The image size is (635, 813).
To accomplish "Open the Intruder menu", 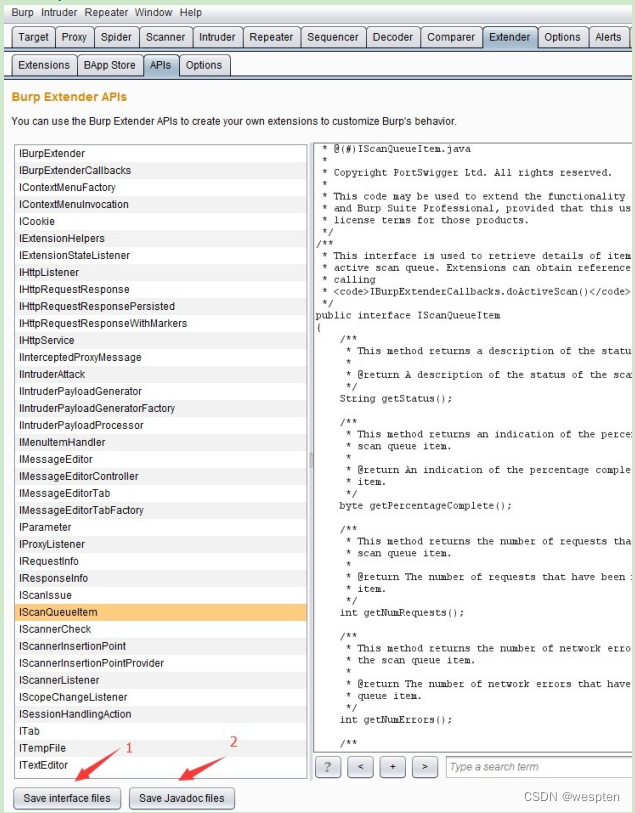I will coord(59,12).
